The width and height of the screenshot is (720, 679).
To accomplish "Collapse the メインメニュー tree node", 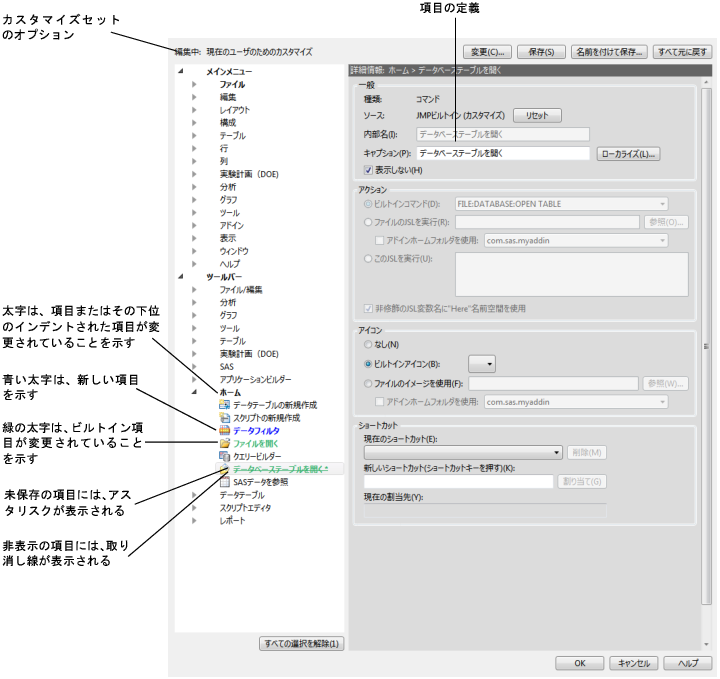I will coord(181,71).
